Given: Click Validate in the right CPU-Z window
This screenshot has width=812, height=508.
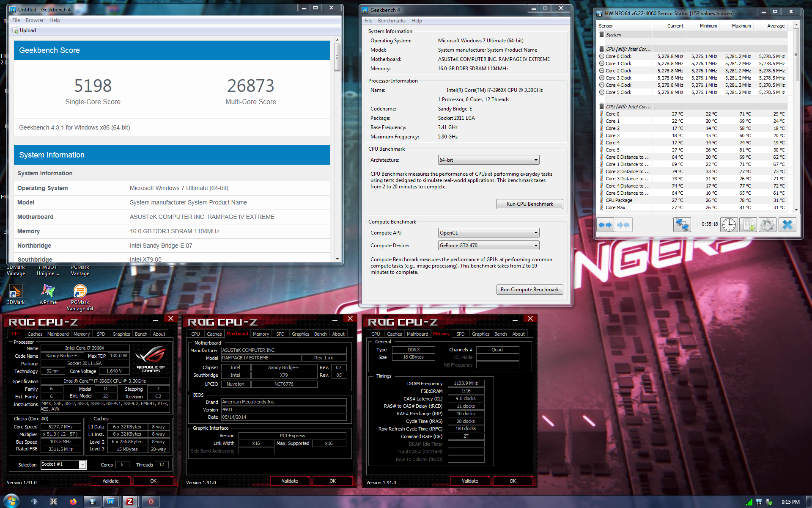Looking at the screenshot, I should (470, 481).
